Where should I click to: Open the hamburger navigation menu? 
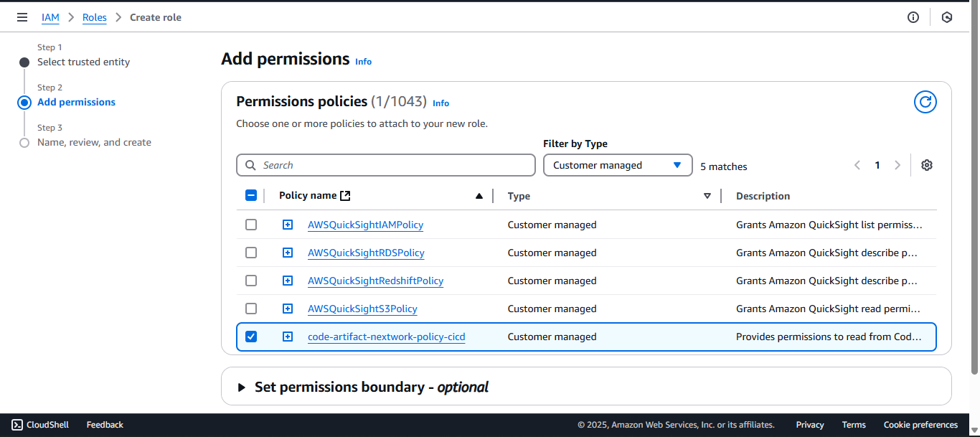tap(22, 17)
